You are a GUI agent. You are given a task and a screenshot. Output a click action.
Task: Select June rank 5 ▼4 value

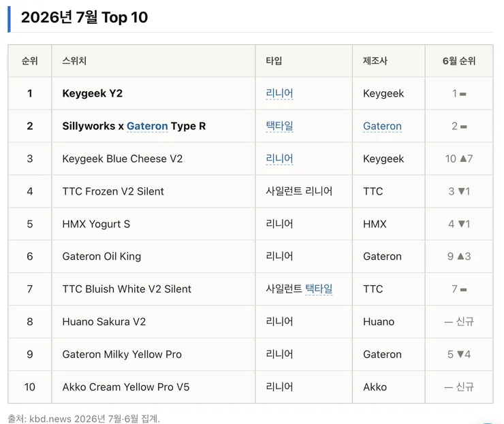[x=459, y=355]
